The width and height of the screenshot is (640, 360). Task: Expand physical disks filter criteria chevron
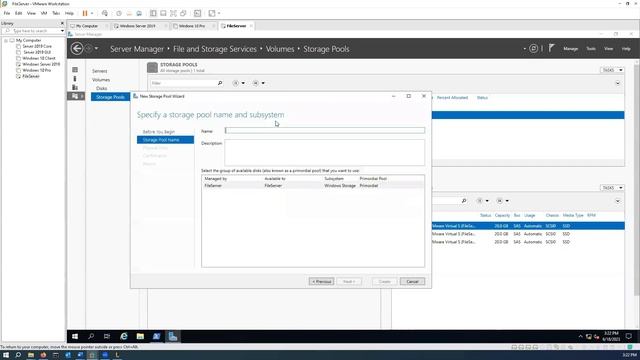(618, 200)
